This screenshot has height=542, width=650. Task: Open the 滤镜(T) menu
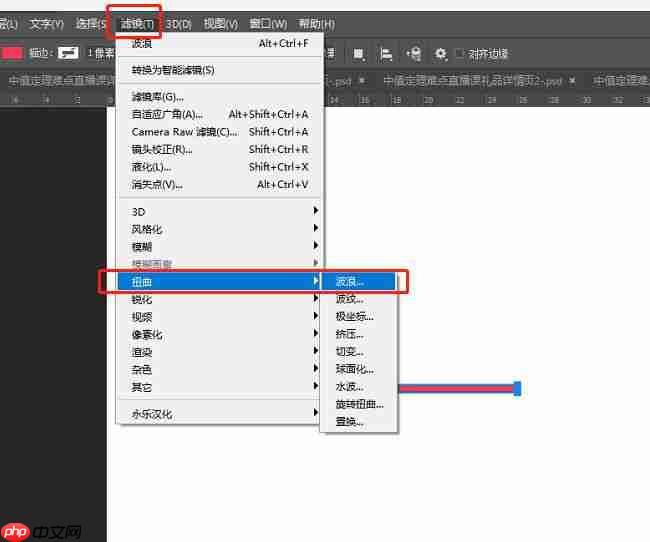pyautogui.click(x=136, y=24)
